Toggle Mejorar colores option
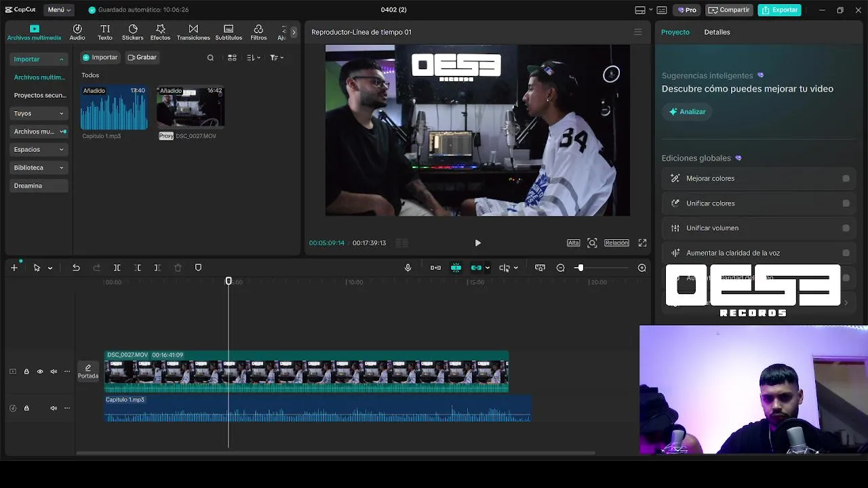Image resolution: width=868 pixels, height=488 pixels. [x=846, y=178]
